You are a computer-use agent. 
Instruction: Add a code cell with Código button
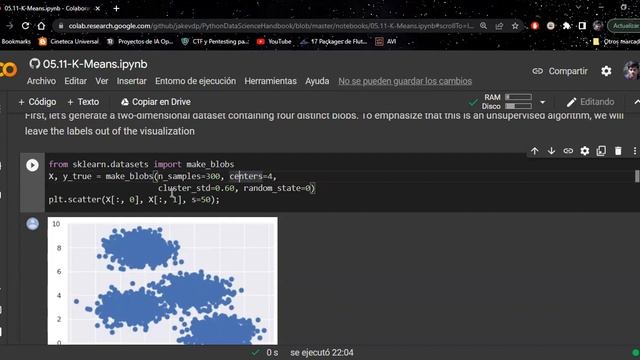click(x=37, y=102)
